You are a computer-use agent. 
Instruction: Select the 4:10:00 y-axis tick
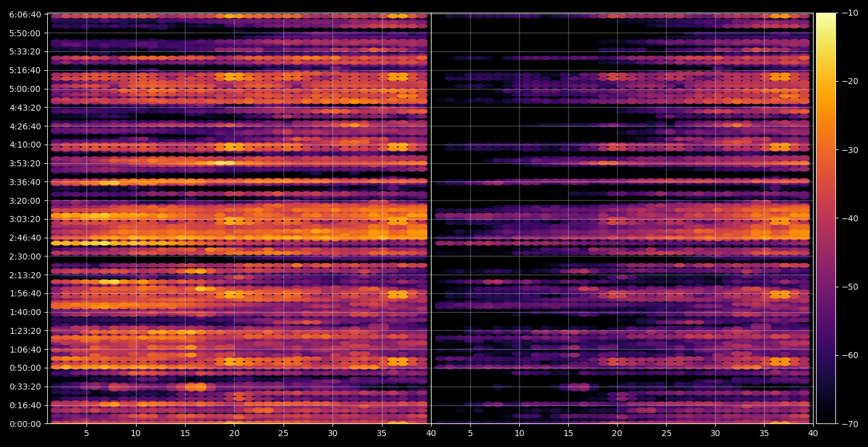click(x=25, y=145)
